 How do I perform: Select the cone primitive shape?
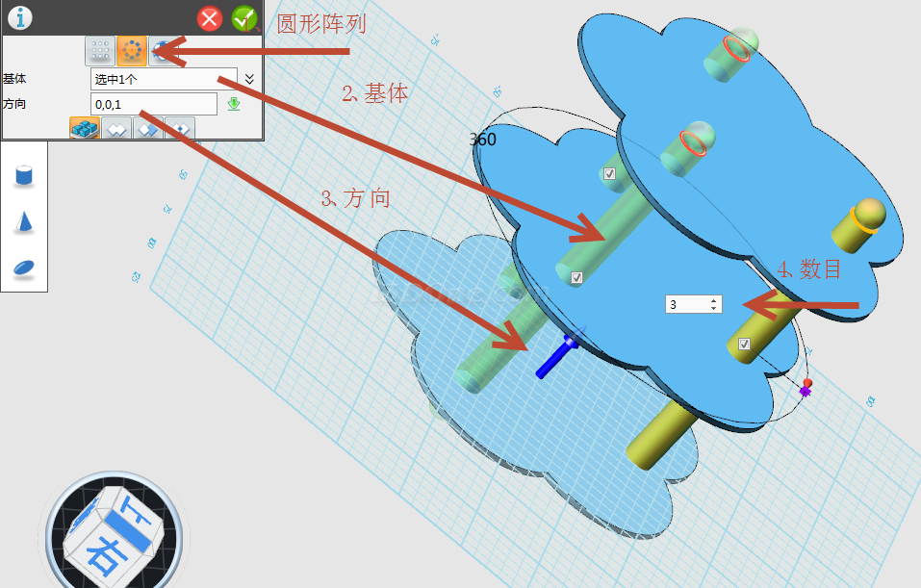coord(24,221)
